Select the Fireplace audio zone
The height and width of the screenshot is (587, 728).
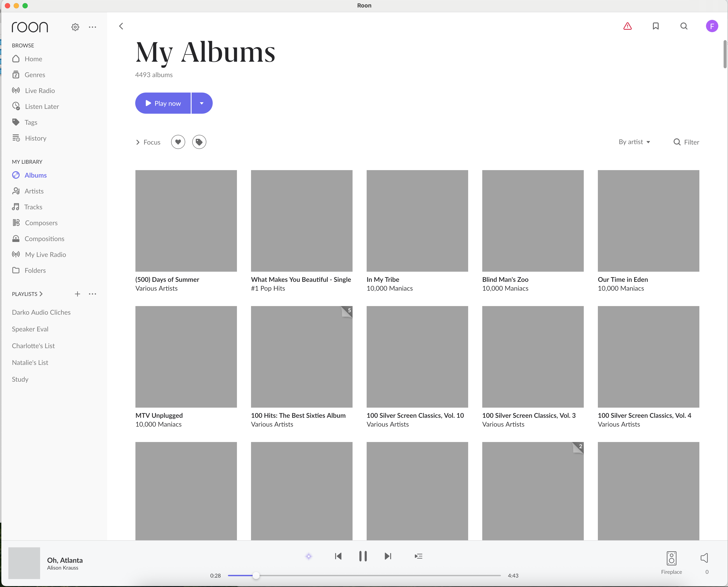tap(672, 563)
